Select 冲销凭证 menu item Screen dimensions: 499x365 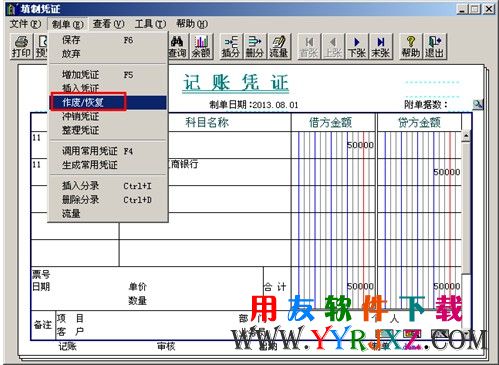(x=108, y=116)
